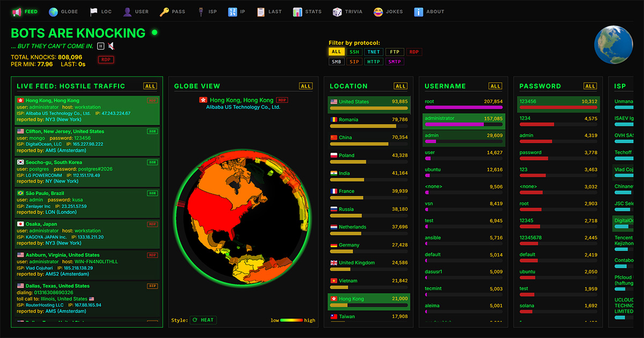Image resolution: width=644 pixels, height=338 pixels.
Task: Click the Russia flag in Location
Action: (x=334, y=209)
